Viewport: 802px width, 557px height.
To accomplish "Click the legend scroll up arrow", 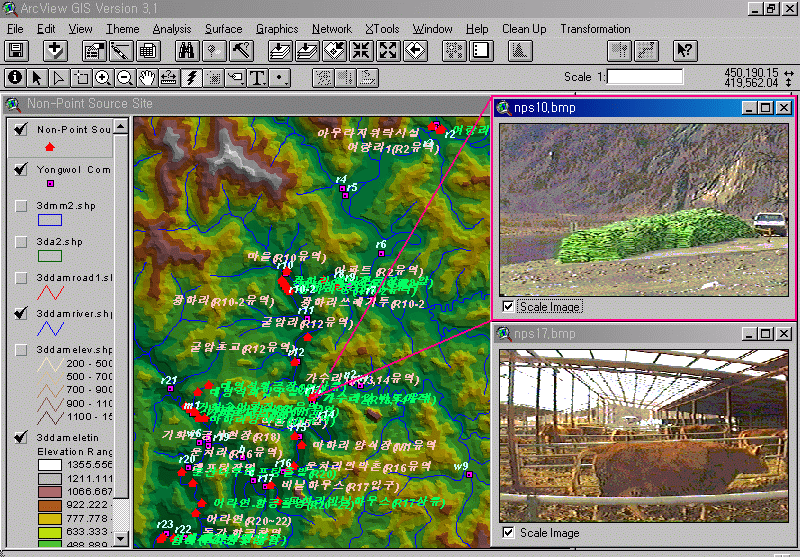I will click(x=121, y=126).
